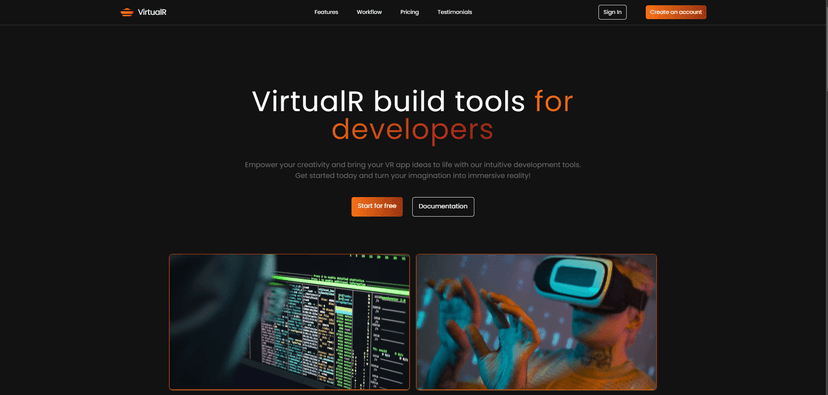Click the VirtualR brand name text
Viewport: 828px width, 395px height.
[152, 12]
